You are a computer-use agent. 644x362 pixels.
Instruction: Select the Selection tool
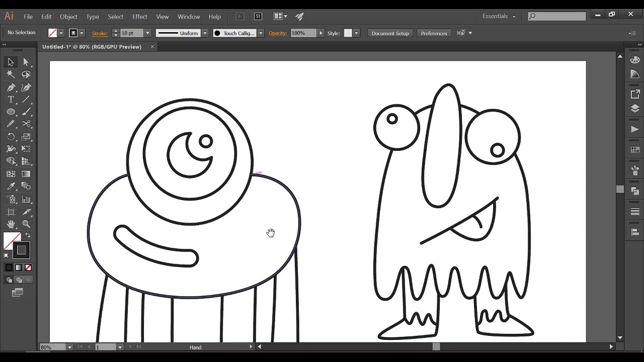click(x=11, y=62)
